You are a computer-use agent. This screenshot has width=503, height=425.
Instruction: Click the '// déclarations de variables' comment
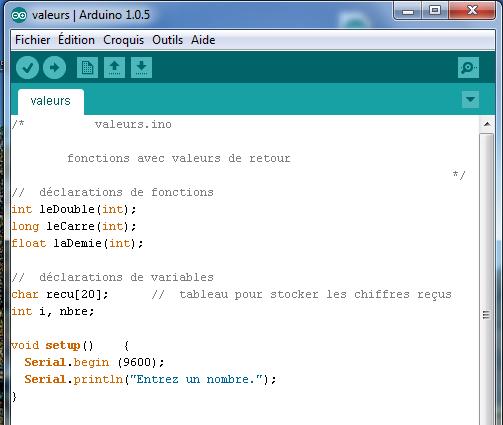112,277
